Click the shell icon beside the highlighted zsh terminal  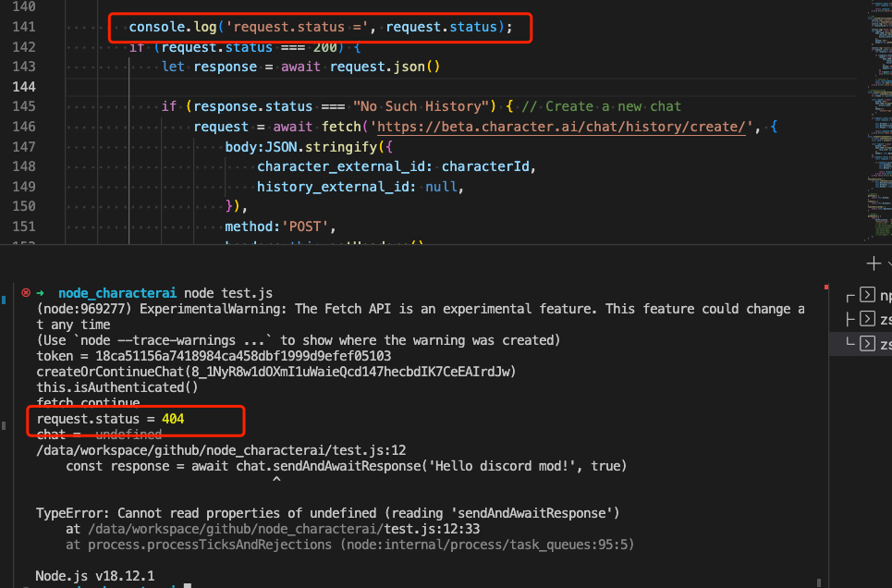pyautogui.click(x=868, y=345)
